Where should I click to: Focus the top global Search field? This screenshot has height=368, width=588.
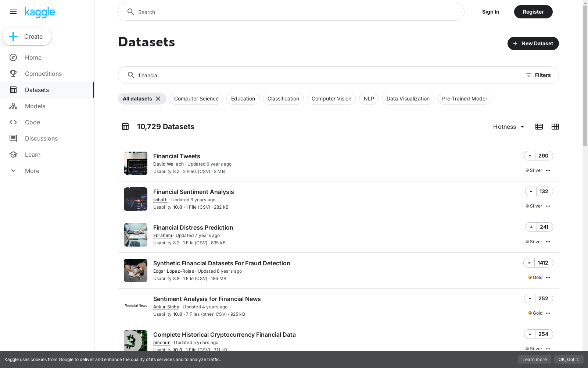(291, 12)
